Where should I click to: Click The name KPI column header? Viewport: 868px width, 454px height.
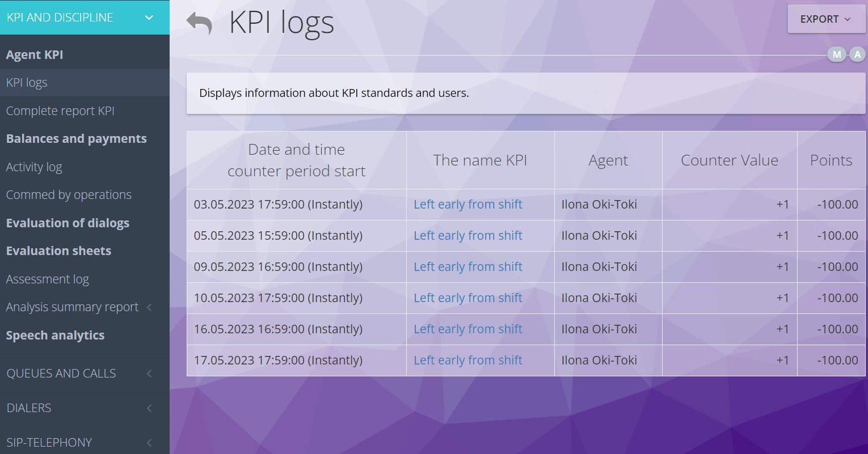[481, 160]
